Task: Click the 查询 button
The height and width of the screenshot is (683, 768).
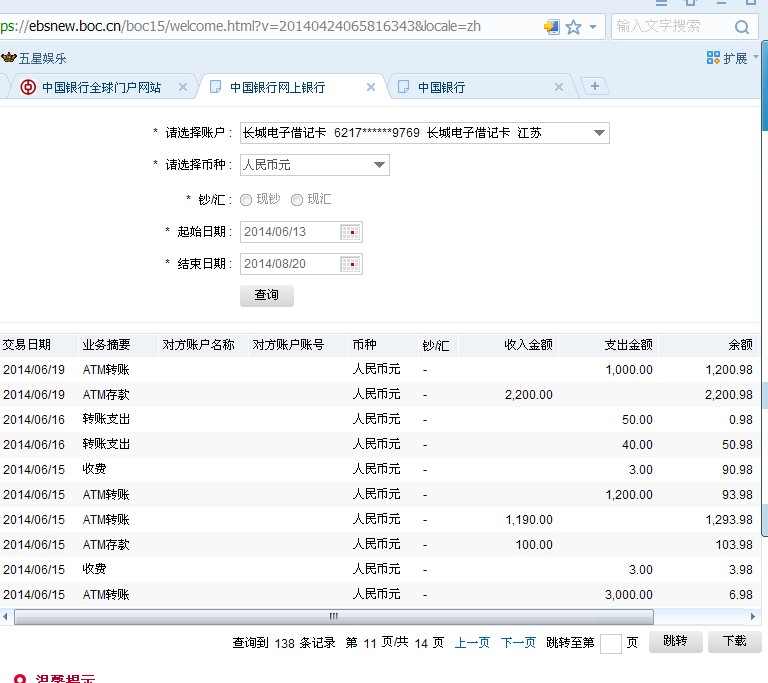Action: [267, 296]
